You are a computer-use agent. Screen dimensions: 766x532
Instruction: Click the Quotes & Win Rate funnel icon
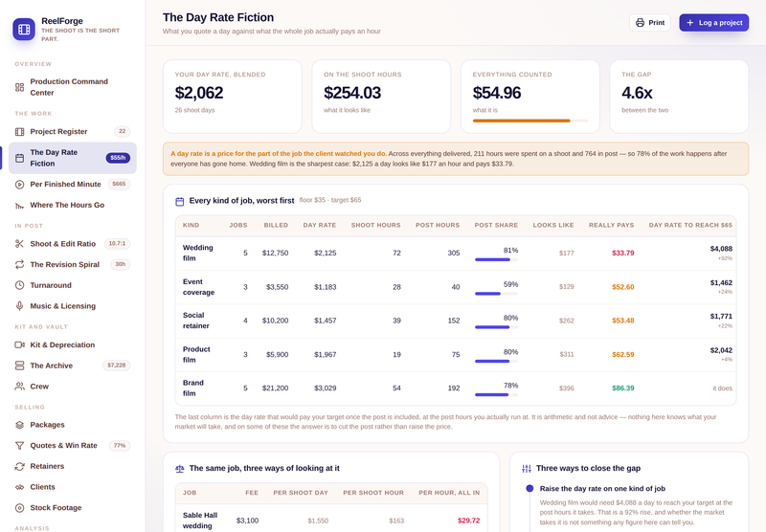(x=19, y=446)
